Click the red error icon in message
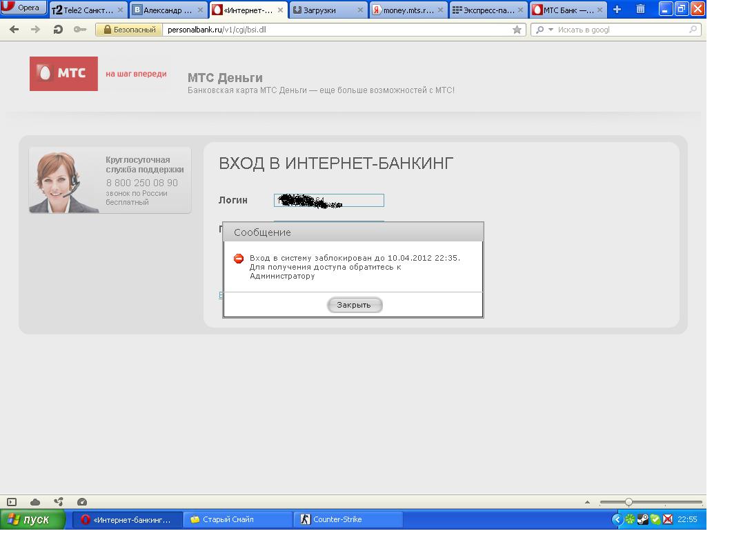 click(238, 259)
